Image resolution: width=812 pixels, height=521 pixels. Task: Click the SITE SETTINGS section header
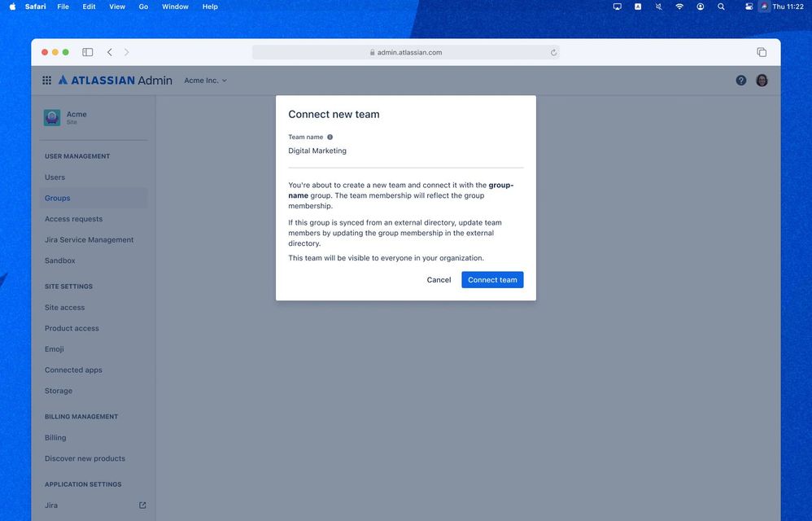tap(68, 287)
